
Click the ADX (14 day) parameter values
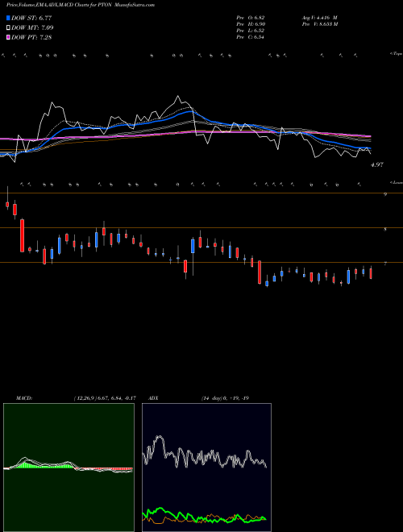(x=225, y=398)
